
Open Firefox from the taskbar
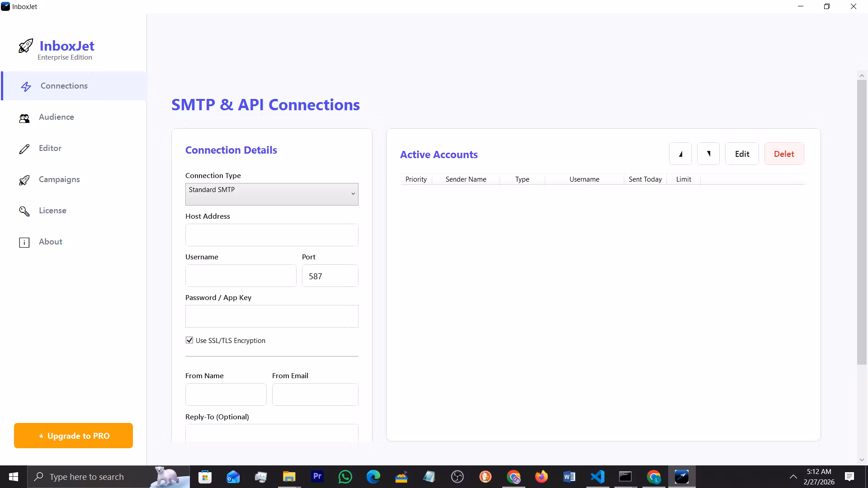(542, 477)
